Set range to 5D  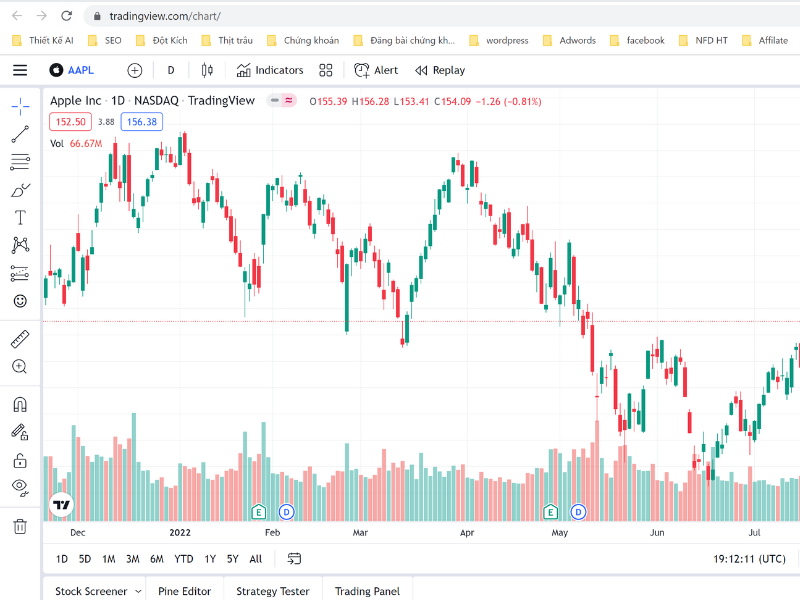pyautogui.click(x=85, y=559)
